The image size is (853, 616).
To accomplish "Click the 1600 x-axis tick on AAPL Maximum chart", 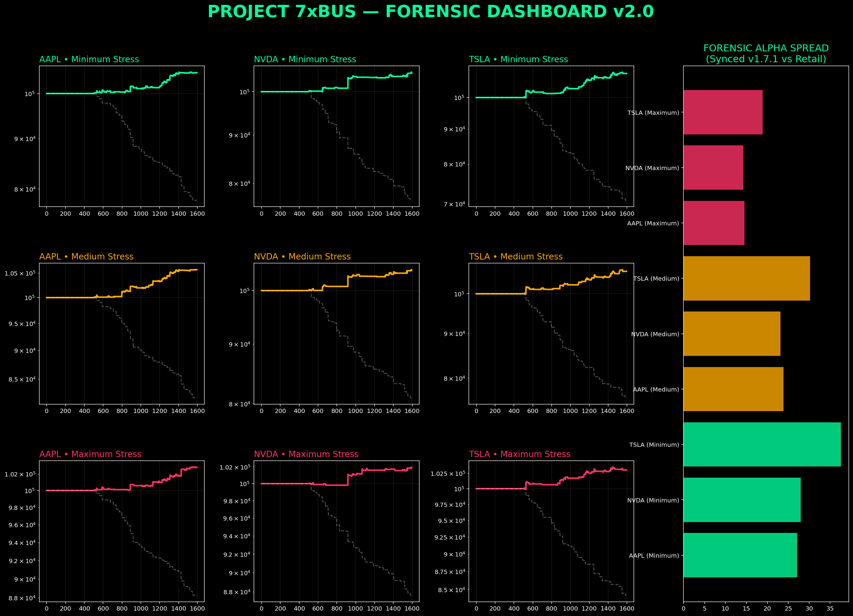I will click(197, 608).
